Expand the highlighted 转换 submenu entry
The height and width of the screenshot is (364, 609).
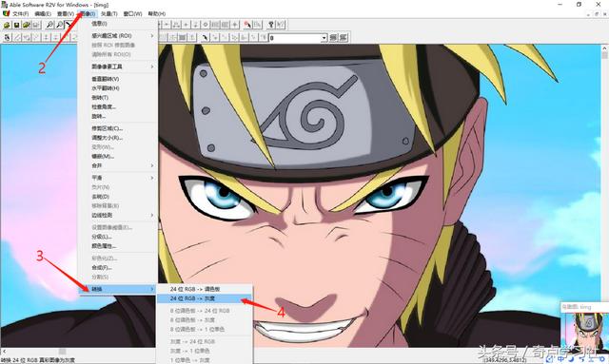pyautogui.click(x=118, y=289)
